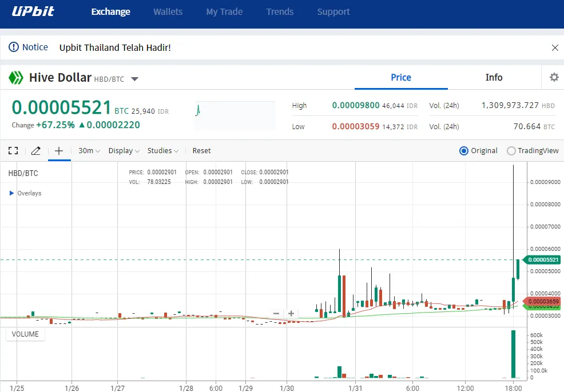Select the pencil drawing tool
This screenshot has width=564, height=392.
pos(36,150)
